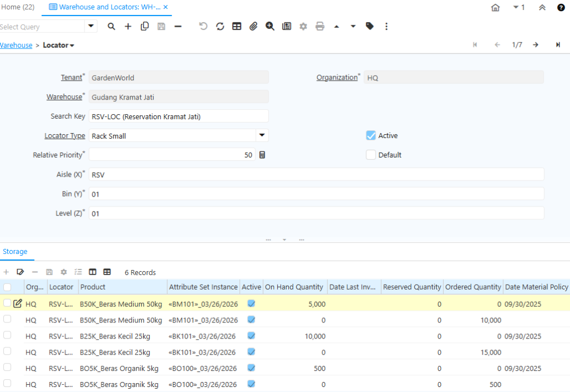Screen dimensions: 570x392
Task: Open the paperclip Attachment icon
Action: pyautogui.click(x=253, y=27)
